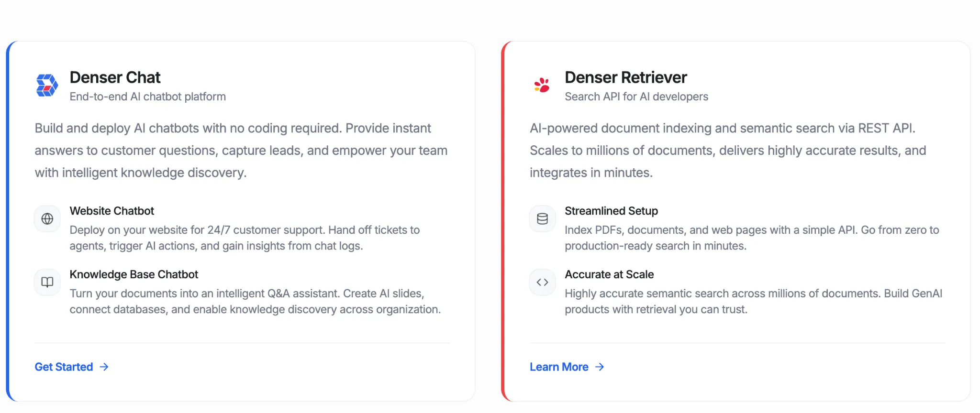Open the Get Started link
980x413 pixels.
pyautogui.click(x=72, y=367)
